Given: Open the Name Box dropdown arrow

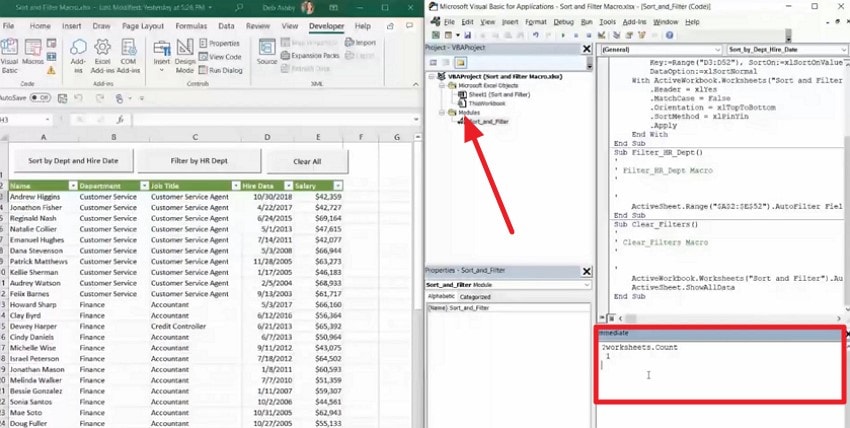Looking at the screenshot, I should (x=48, y=119).
